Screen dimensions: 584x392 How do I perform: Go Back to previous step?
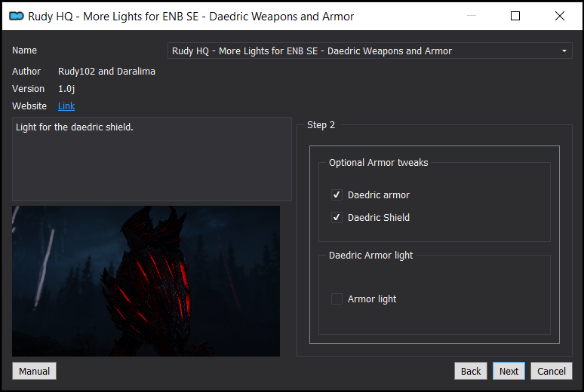point(471,371)
